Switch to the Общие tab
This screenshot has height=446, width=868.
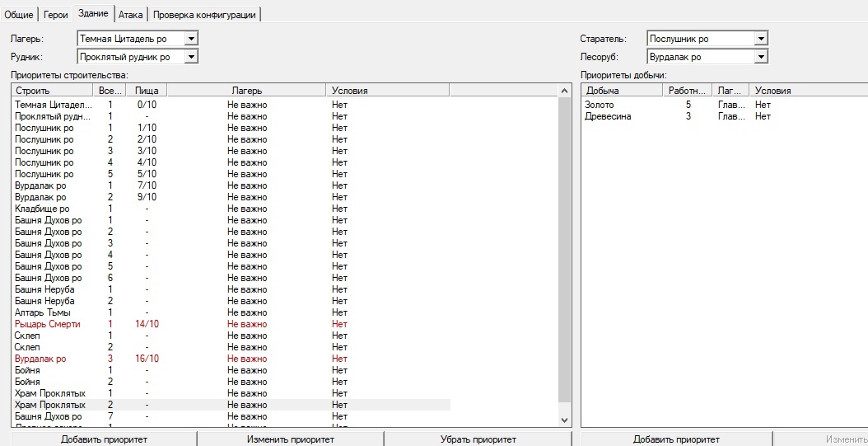point(19,15)
